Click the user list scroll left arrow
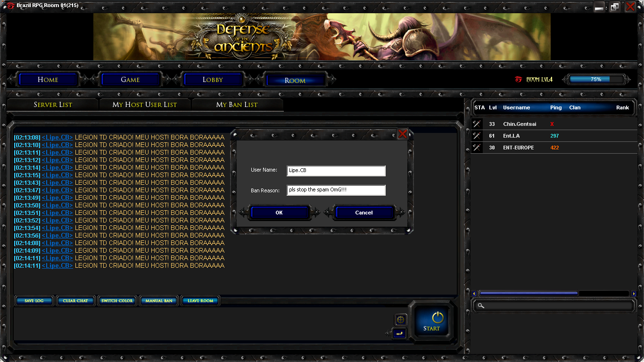The image size is (644, 362). click(474, 294)
